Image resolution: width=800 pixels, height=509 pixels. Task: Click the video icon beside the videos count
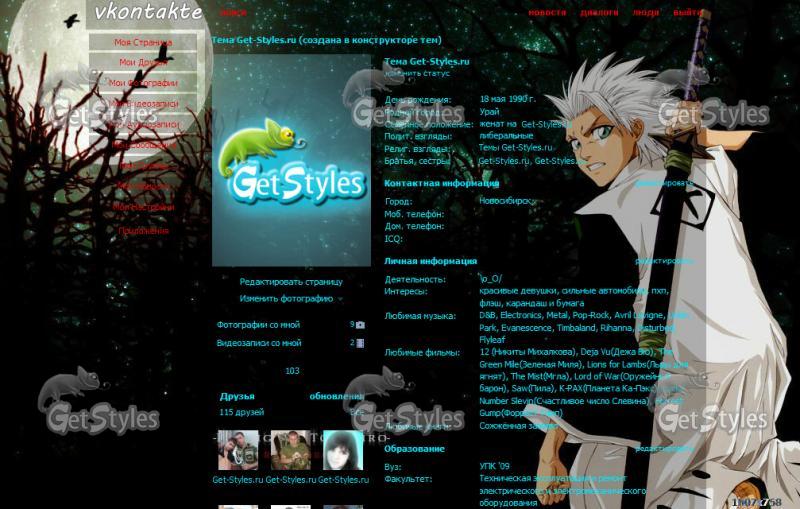[x=360, y=343]
